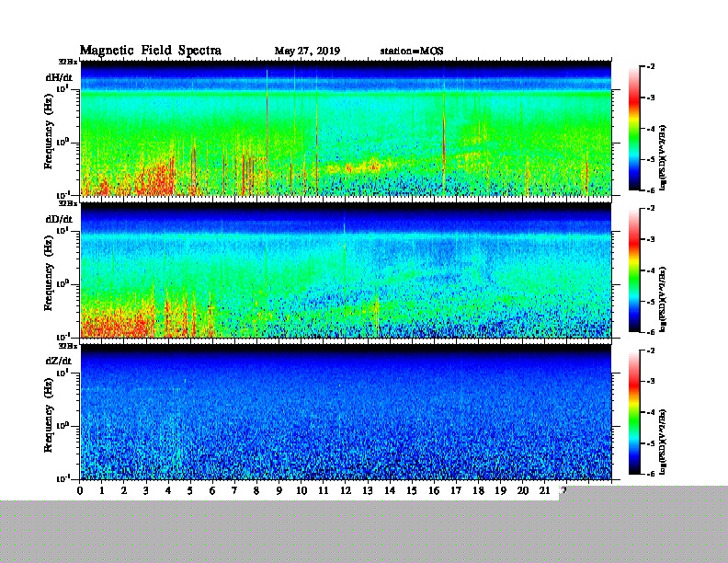728x563 pixels.
Task: Open the dH/dt spectrogram plot
Action: [x=346, y=128]
